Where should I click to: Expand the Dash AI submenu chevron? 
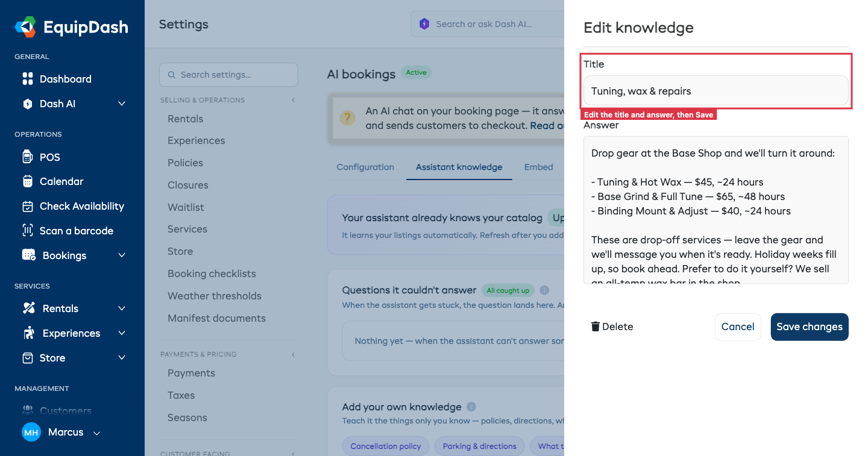pyautogui.click(x=122, y=104)
